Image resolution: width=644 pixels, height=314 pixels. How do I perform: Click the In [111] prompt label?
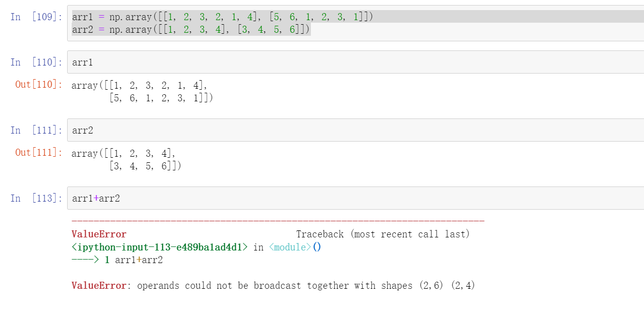[x=36, y=131]
